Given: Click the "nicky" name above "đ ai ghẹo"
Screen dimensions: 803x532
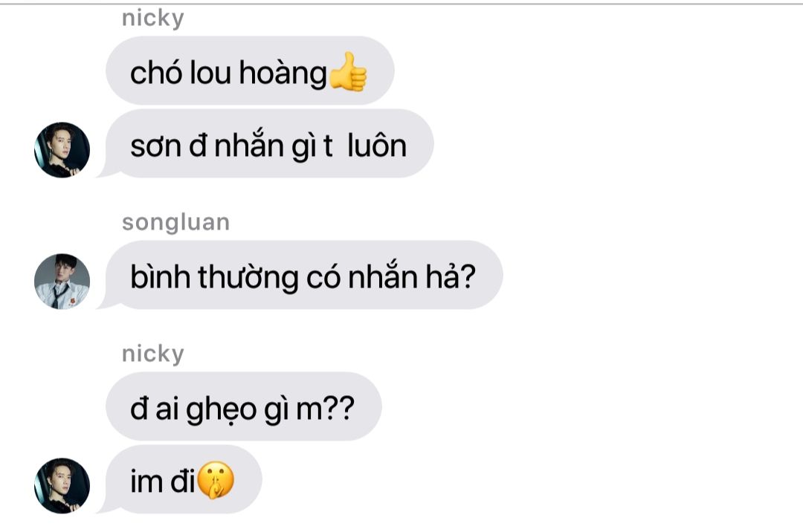Looking at the screenshot, I should coord(152,354).
